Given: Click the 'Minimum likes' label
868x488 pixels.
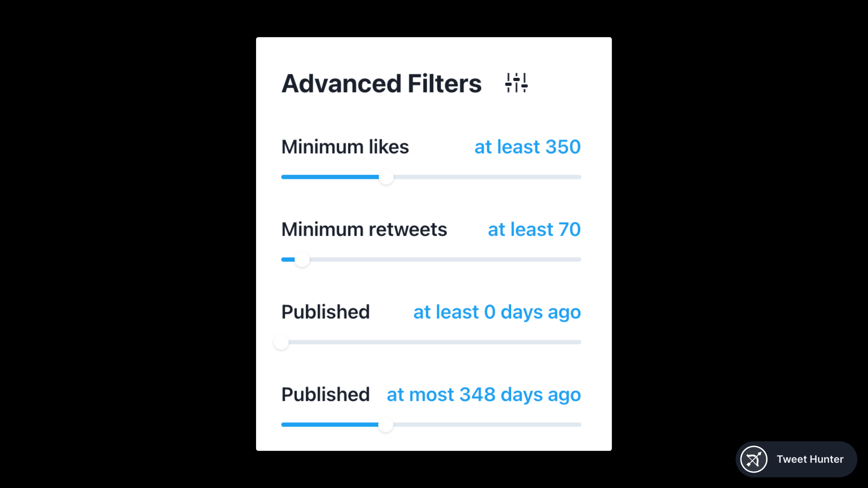Looking at the screenshot, I should [345, 147].
